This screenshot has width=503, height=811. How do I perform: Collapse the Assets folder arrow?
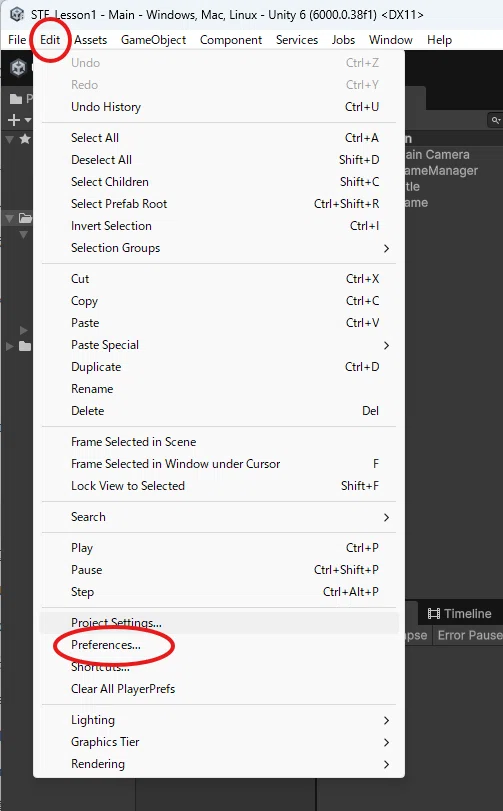pyautogui.click(x=9, y=218)
